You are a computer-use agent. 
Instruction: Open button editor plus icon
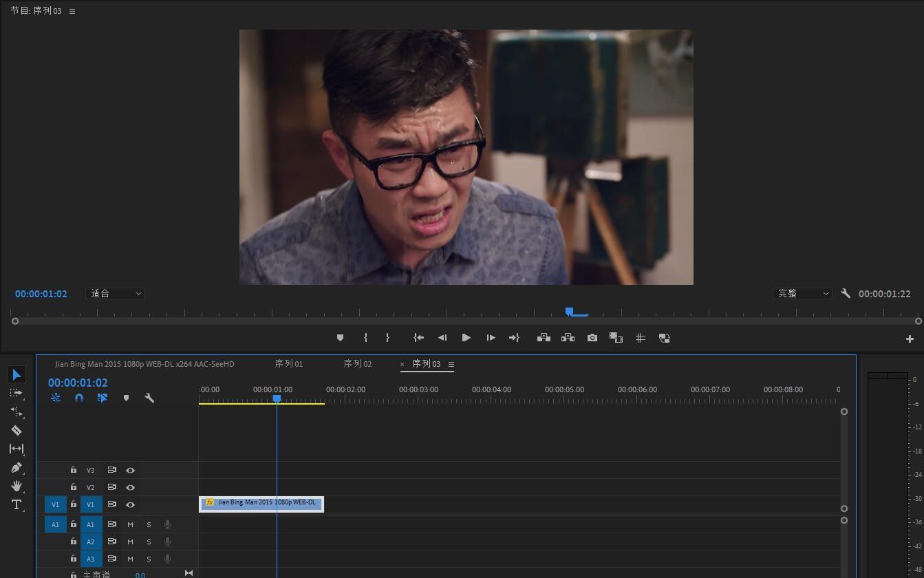(x=910, y=339)
